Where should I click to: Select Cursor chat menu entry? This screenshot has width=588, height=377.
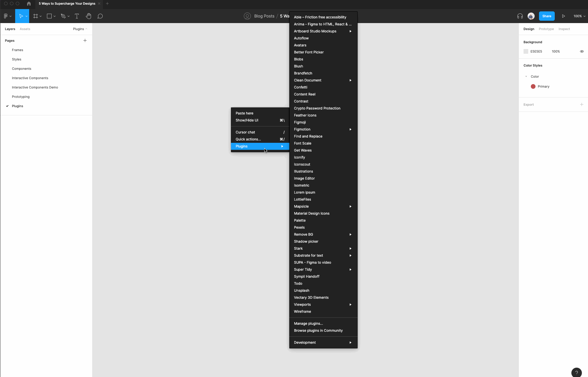[x=260, y=132]
